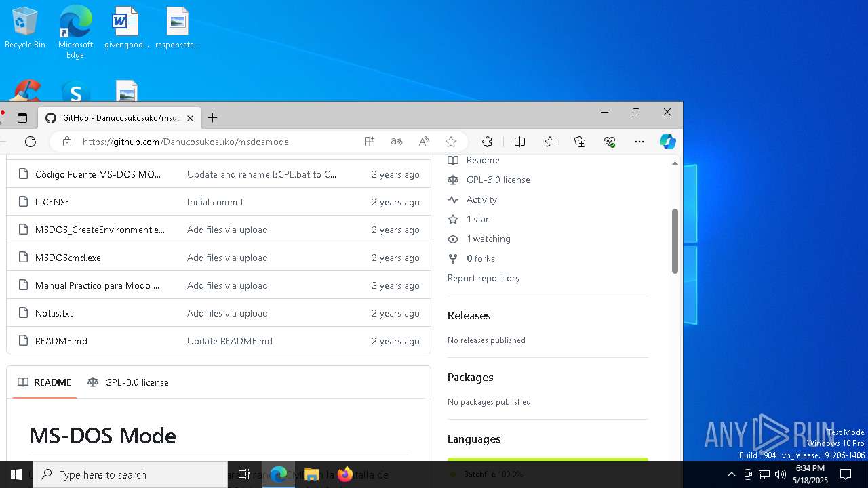Open Browser essentials heart icon
868x488 pixels.
point(610,142)
